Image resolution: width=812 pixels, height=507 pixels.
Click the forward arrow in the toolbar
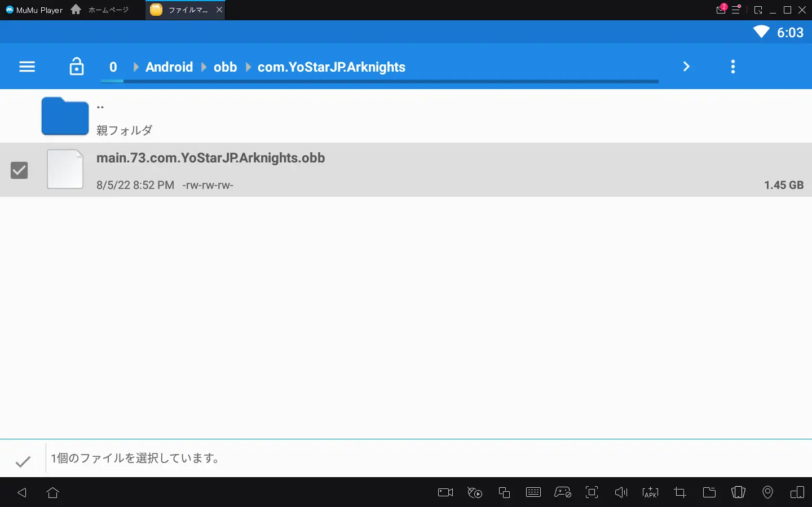pos(686,66)
